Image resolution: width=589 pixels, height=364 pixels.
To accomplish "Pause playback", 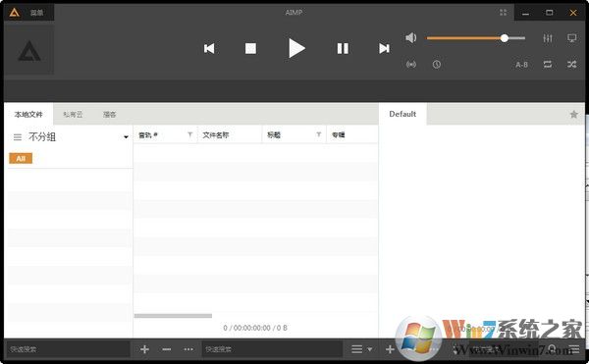I will click(343, 48).
